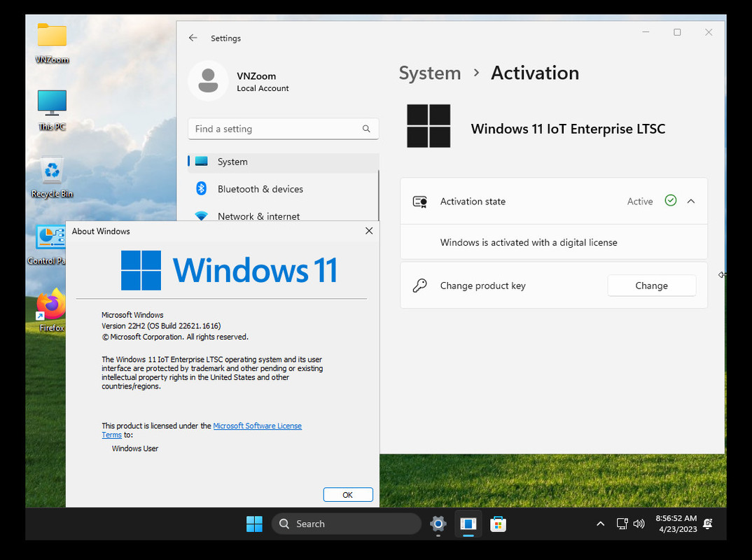Click the Activation state certificate icon

[x=420, y=202]
